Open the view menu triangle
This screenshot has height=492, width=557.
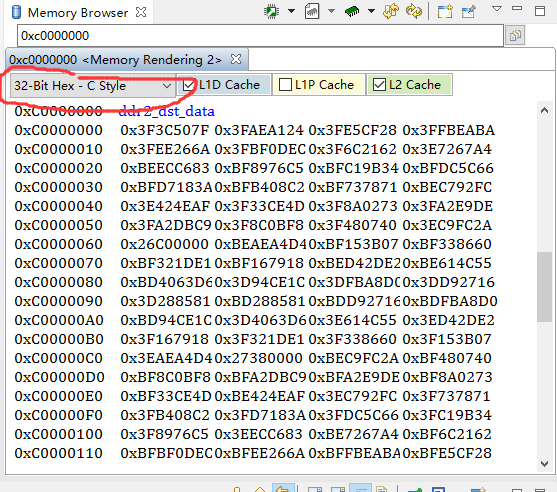[x=497, y=9]
